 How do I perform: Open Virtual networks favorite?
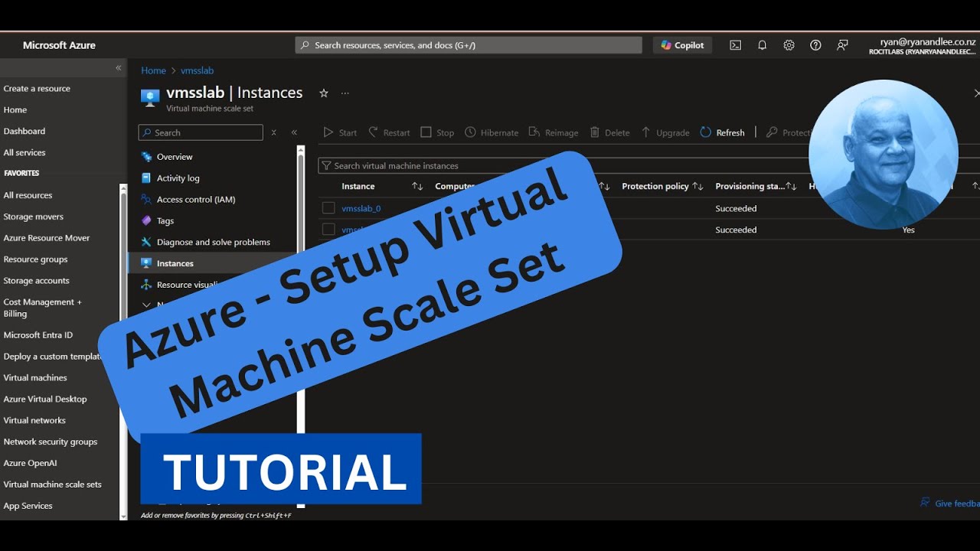click(x=34, y=421)
